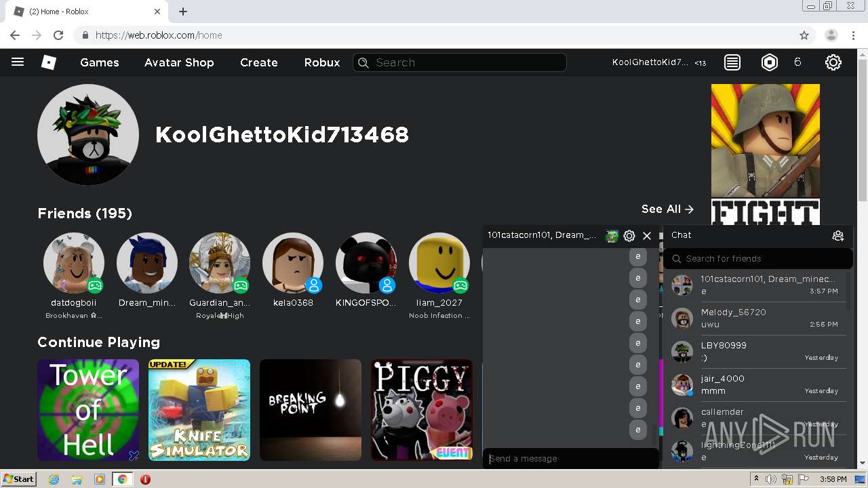The width and height of the screenshot is (868, 488).
Task: Click the site lock icon in address bar
Action: pyautogui.click(x=85, y=35)
